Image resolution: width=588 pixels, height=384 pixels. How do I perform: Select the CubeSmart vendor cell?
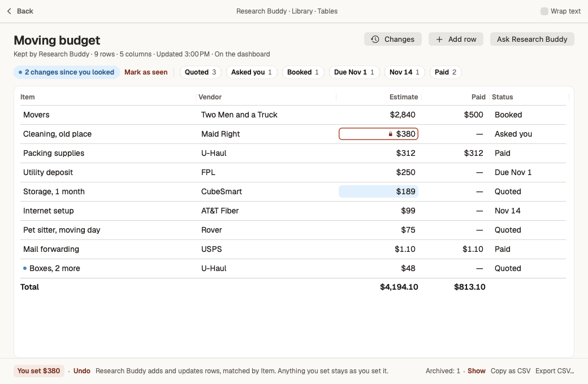pyautogui.click(x=222, y=191)
